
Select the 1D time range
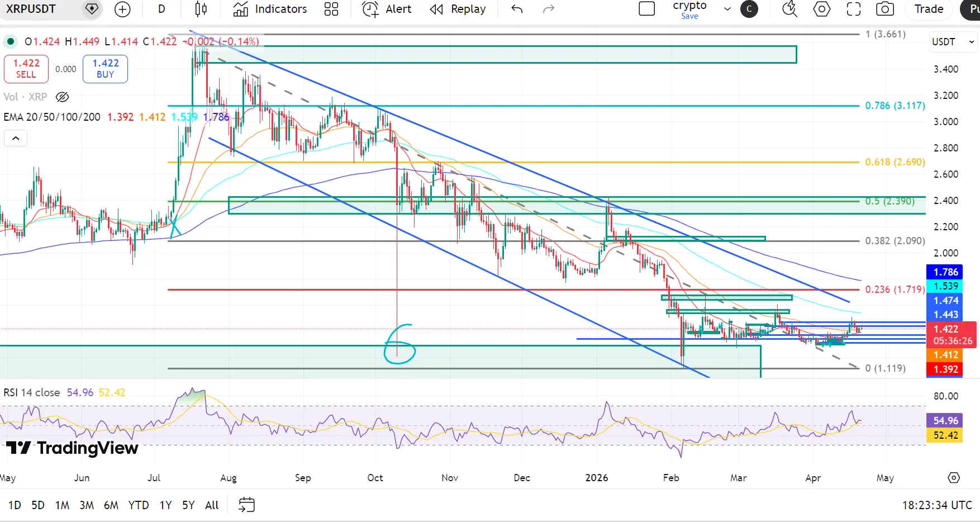pyautogui.click(x=15, y=505)
